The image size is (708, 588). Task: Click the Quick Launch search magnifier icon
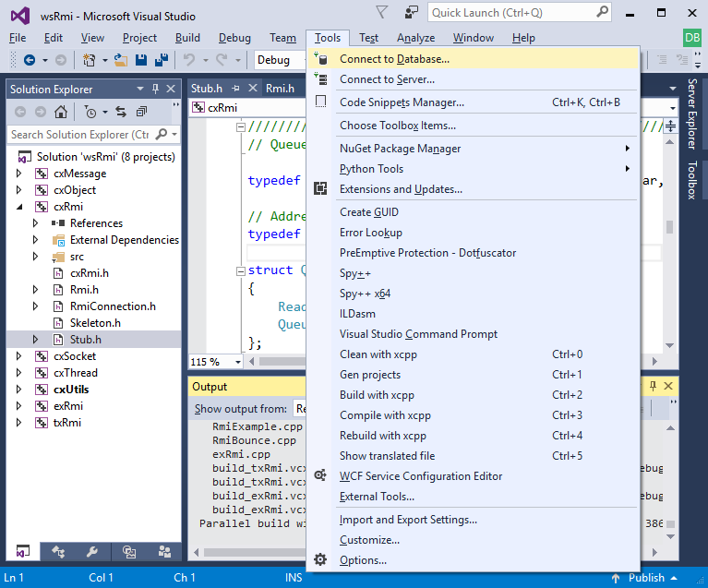[x=602, y=12]
